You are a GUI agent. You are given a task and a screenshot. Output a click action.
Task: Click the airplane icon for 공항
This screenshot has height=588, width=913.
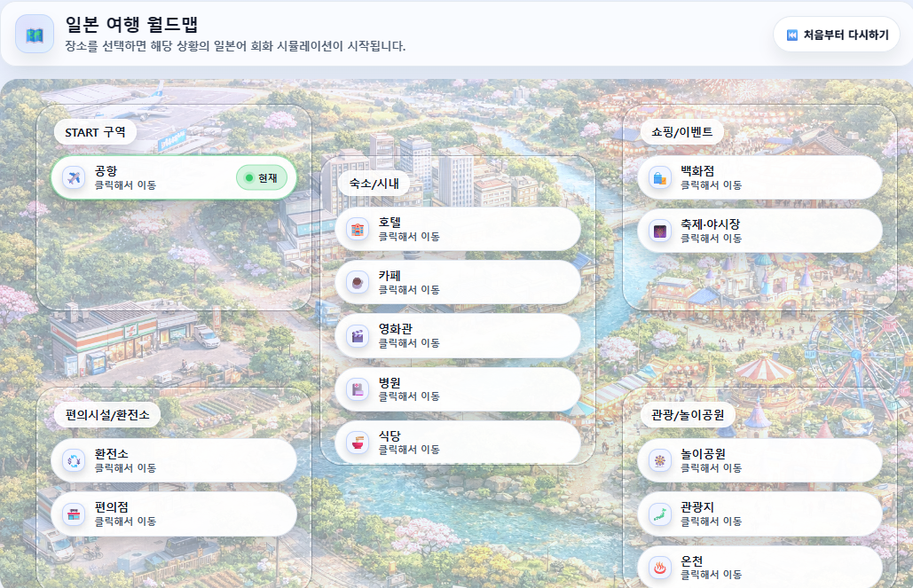click(x=74, y=177)
